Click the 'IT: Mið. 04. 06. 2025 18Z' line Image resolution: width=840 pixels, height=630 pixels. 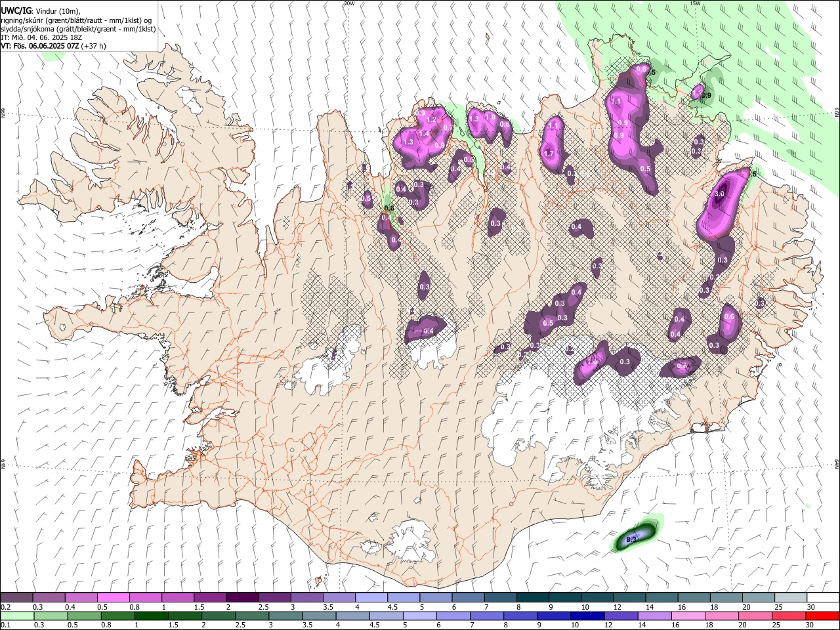click(43, 37)
